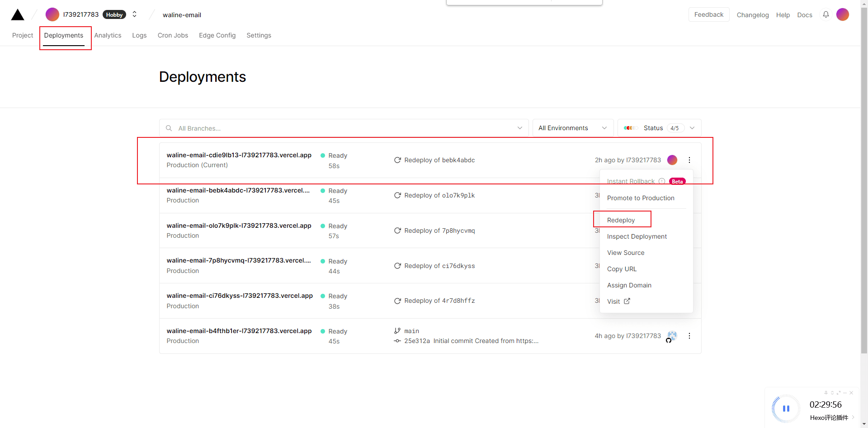This screenshot has height=428, width=868.
Task: Open the Status filter dropdown
Action: [659, 128]
